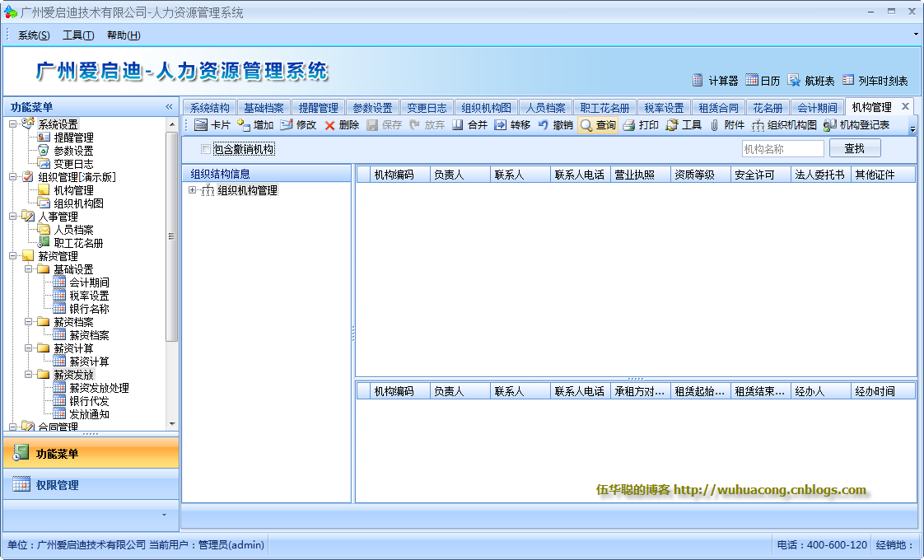Collapse the 系统设置 tree node
The height and width of the screenshot is (560, 924).
(x=13, y=124)
